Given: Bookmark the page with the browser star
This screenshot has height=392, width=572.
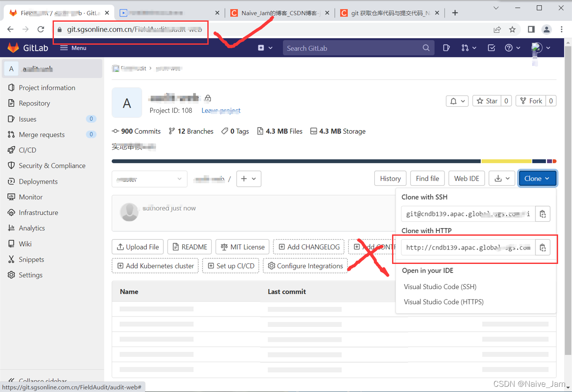Looking at the screenshot, I should pos(513,29).
